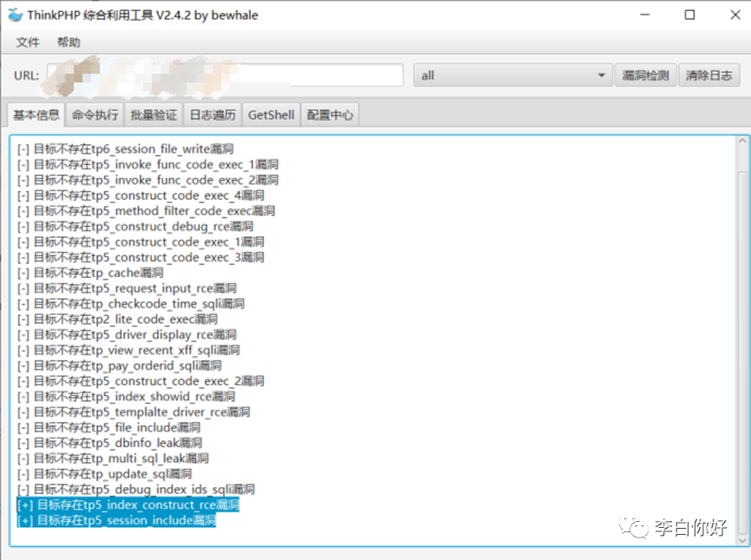Minimize the ThinkPHP tool window
The width and height of the screenshot is (751, 560).
click(645, 15)
